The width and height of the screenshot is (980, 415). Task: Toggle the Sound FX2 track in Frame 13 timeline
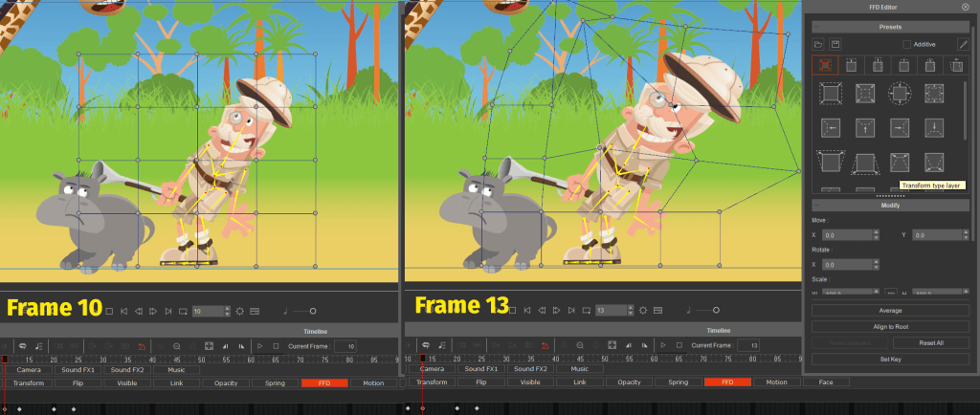[x=530, y=369]
